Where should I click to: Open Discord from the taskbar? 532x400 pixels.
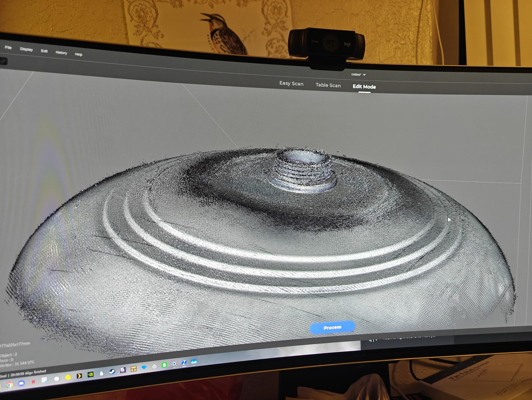tap(22, 383)
